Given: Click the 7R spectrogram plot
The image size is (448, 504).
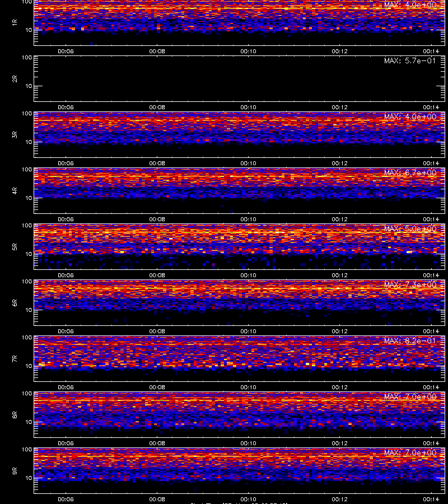Looking at the screenshot, I should click(240, 359).
